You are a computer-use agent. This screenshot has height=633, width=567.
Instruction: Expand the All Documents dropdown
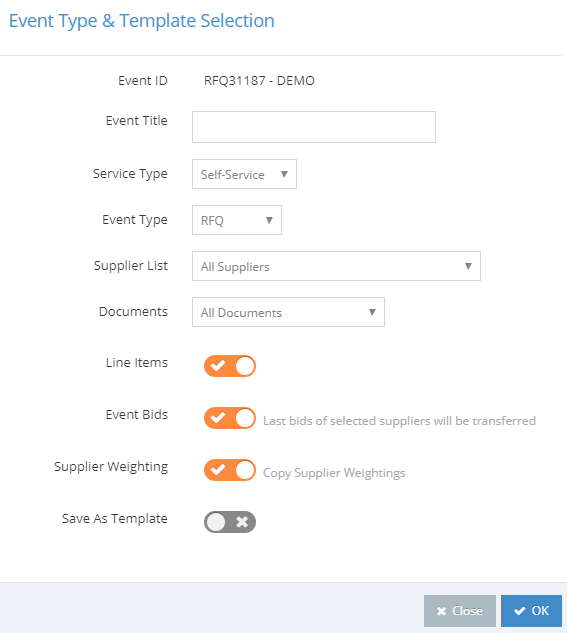(x=288, y=312)
